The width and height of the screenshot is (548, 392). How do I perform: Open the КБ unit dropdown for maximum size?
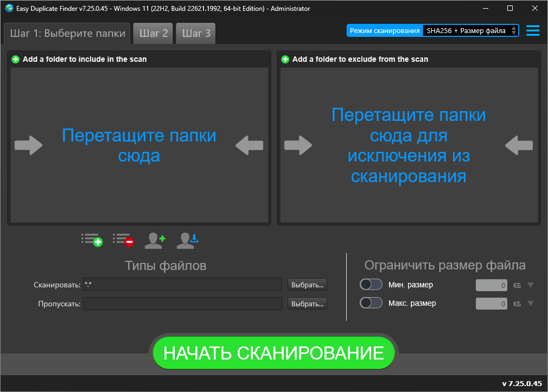coord(531,303)
